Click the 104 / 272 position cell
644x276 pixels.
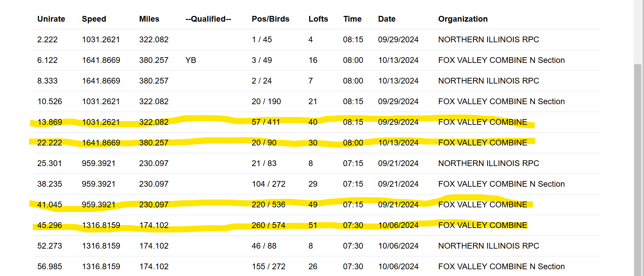coord(268,184)
